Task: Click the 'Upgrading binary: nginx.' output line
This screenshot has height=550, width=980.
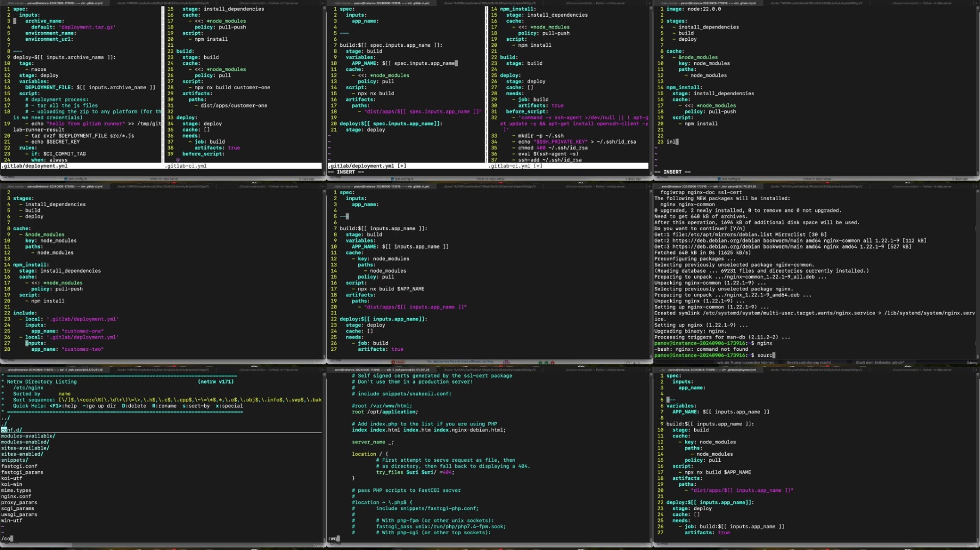Action: 690,331
